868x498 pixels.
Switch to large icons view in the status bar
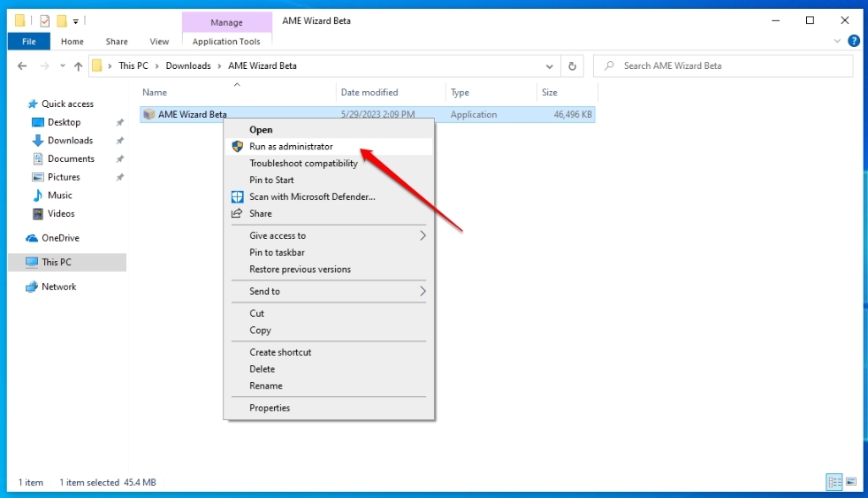(x=851, y=481)
